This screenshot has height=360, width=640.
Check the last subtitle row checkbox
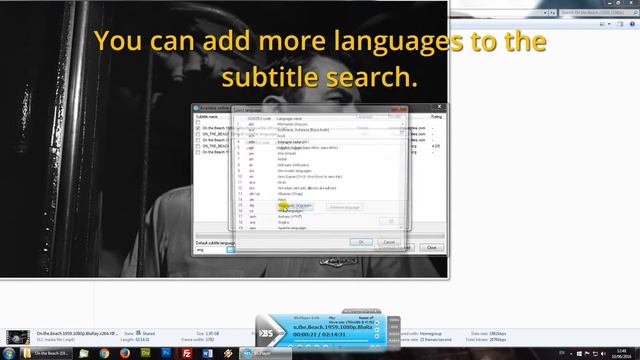click(x=198, y=152)
